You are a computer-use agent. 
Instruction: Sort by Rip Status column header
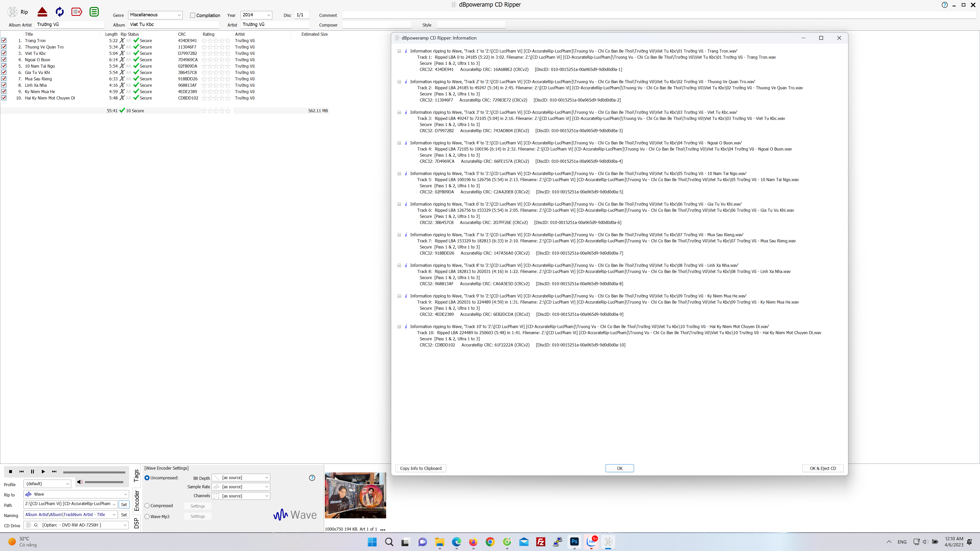coord(130,34)
